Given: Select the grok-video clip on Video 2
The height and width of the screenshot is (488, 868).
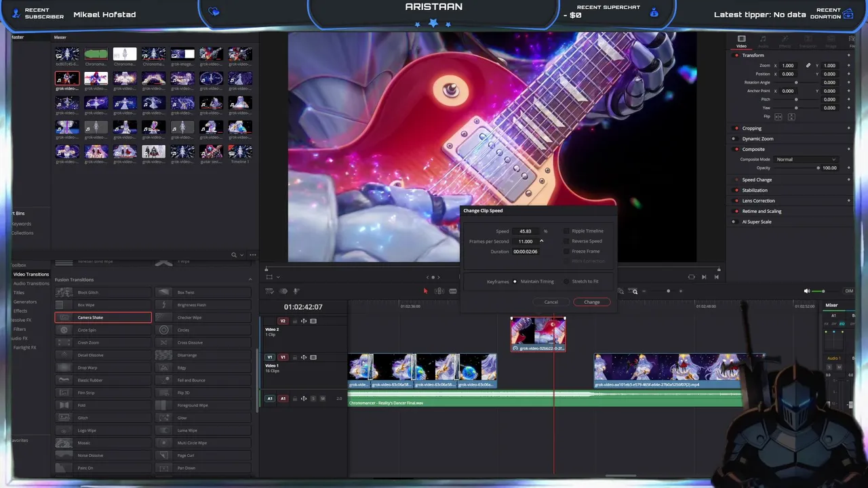Looking at the screenshot, I should click(x=538, y=334).
